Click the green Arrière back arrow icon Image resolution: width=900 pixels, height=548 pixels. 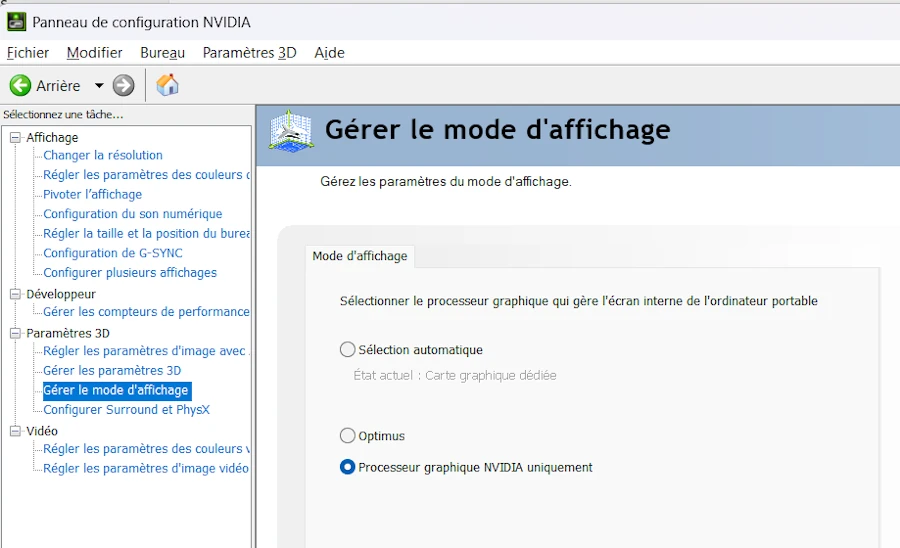(x=20, y=86)
